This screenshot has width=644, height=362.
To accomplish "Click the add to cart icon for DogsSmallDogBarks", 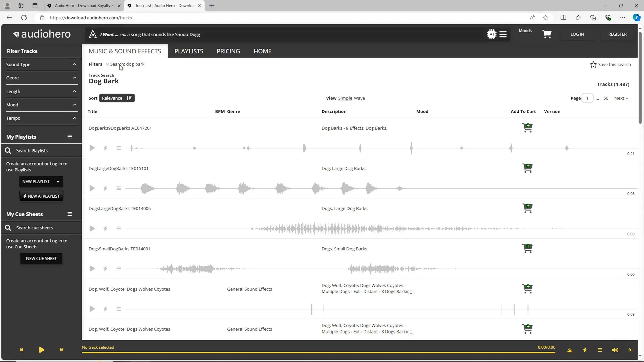I will 527,248.
